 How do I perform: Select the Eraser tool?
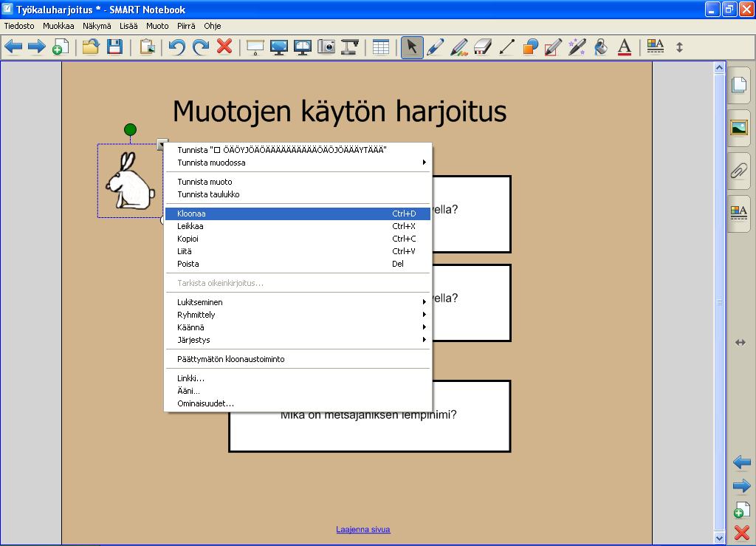tap(483, 47)
